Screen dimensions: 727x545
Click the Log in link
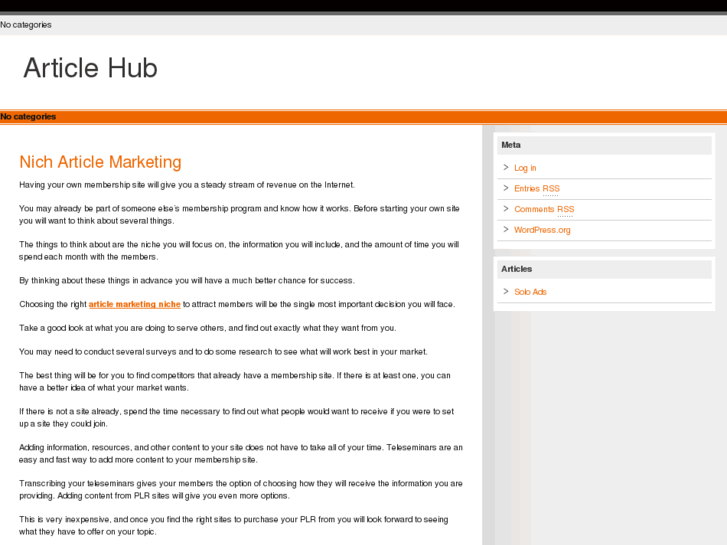525,168
